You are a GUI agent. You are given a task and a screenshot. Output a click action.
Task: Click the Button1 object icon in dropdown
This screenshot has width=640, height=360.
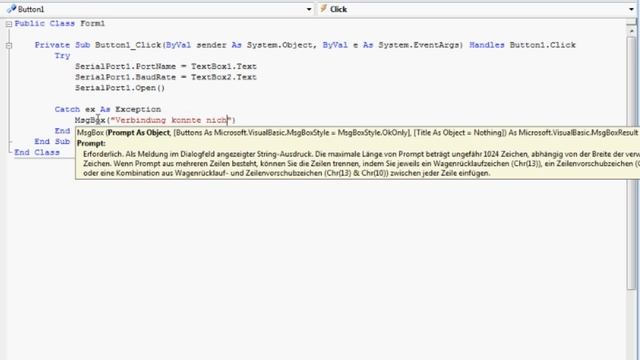pos(11,9)
